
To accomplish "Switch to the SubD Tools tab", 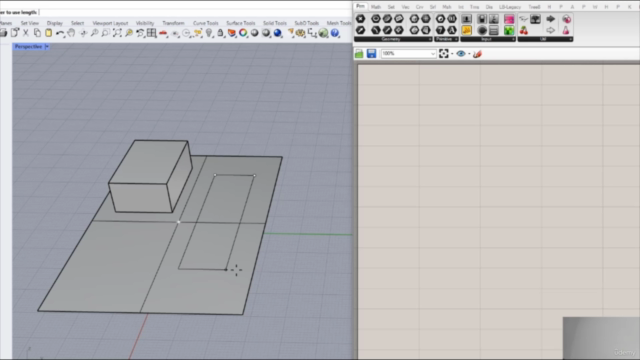I will pos(307,23).
